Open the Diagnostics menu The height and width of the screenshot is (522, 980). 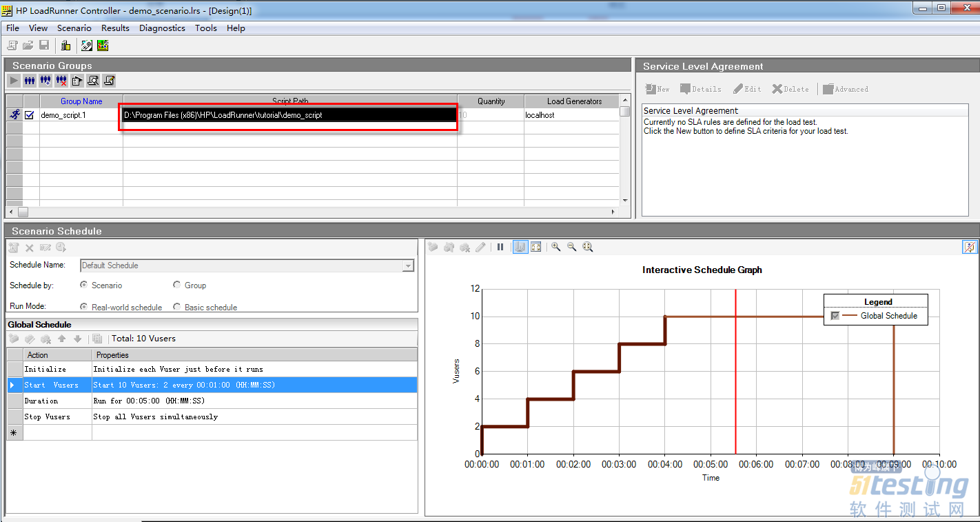(x=162, y=28)
